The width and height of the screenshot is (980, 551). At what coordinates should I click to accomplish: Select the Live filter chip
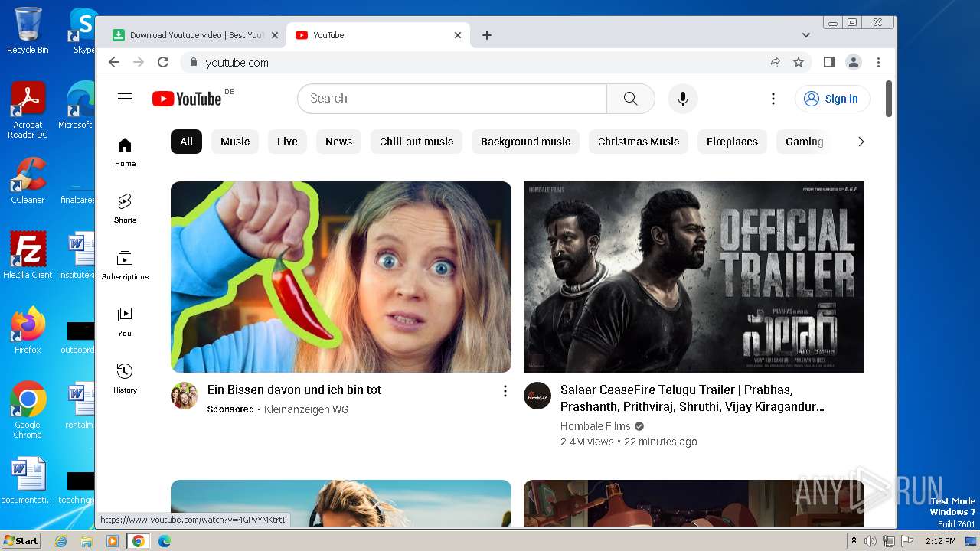click(287, 142)
